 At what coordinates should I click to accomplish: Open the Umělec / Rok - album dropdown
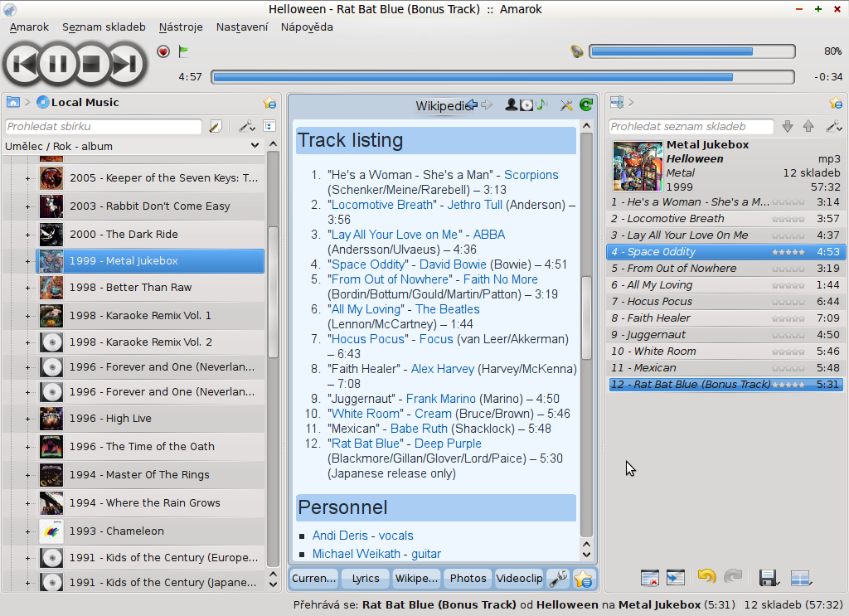pos(133,146)
